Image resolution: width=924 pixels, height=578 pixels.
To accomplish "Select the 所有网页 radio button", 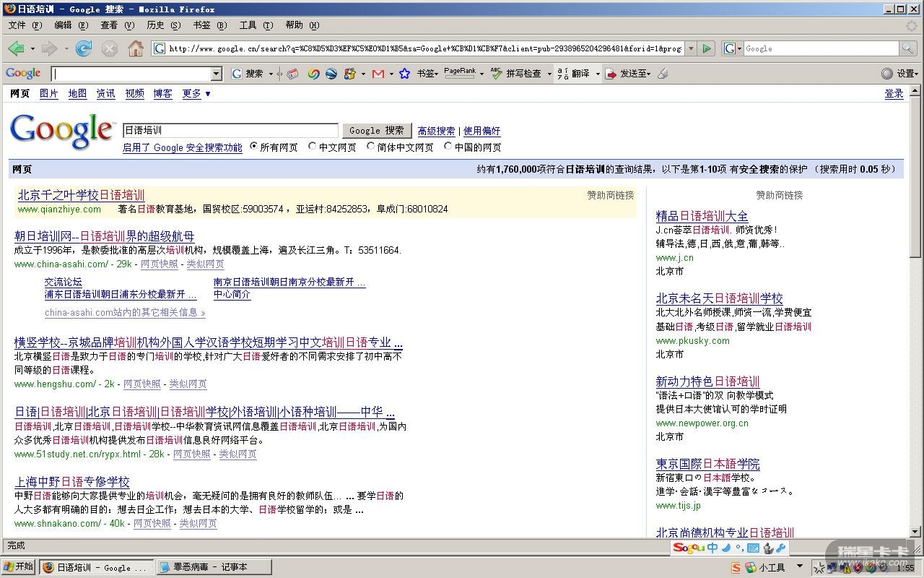I will (x=254, y=147).
